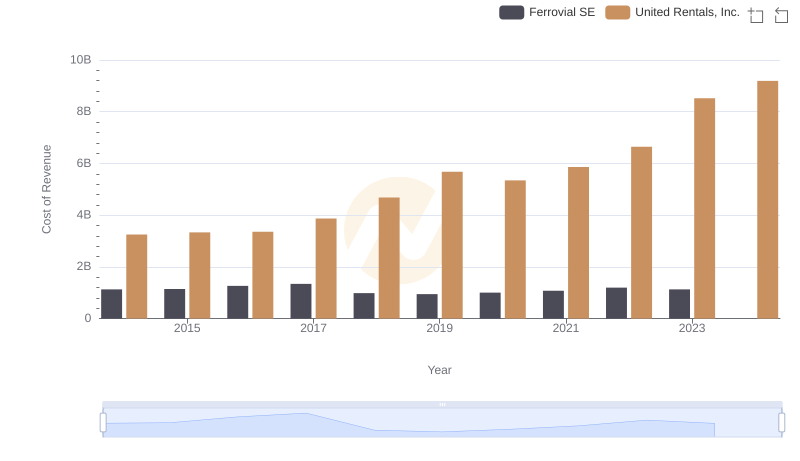Click the 10B y-axis label
This screenshot has height=461, width=800.
point(81,60)
